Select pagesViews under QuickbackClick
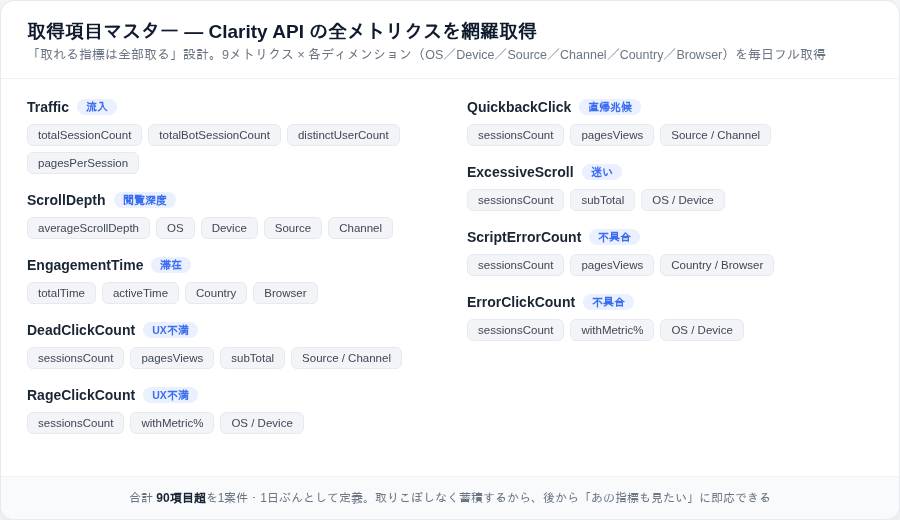The image size is (900, 520). 612,135
